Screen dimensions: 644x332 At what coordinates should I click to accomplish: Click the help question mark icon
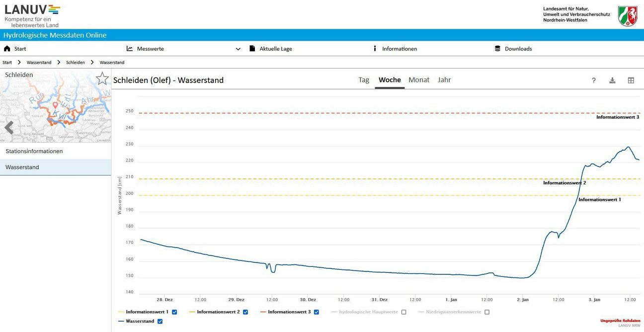593,81
